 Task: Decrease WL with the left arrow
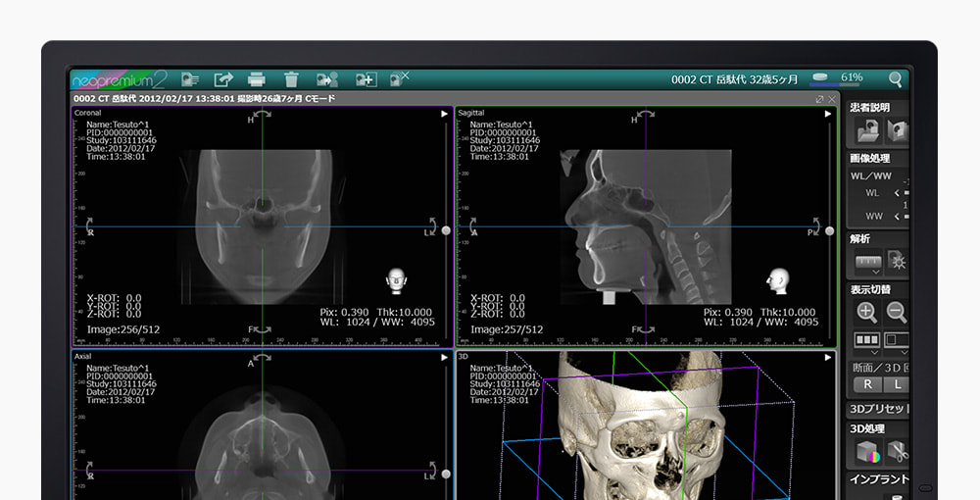click(898, 193)
